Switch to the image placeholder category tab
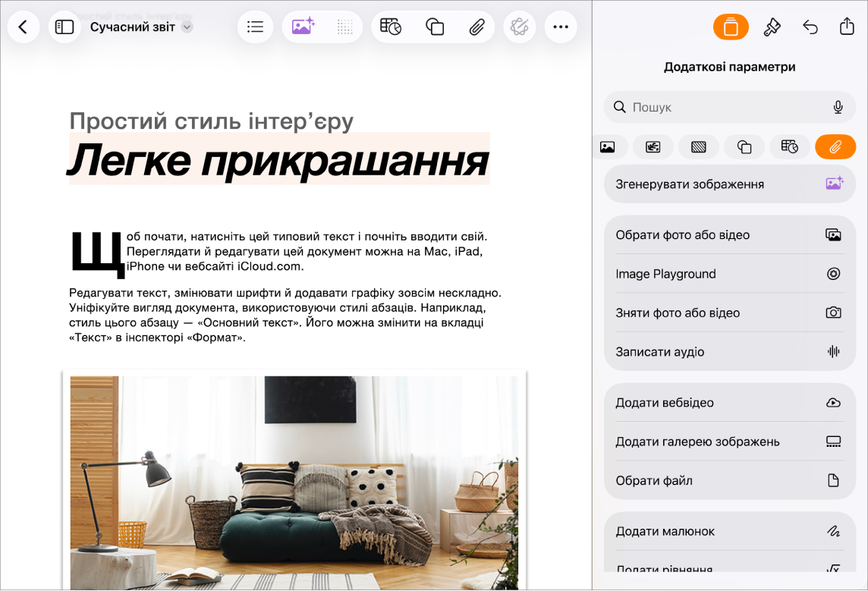Viewport: 868px width, 591px height. [x=653, y=146]
